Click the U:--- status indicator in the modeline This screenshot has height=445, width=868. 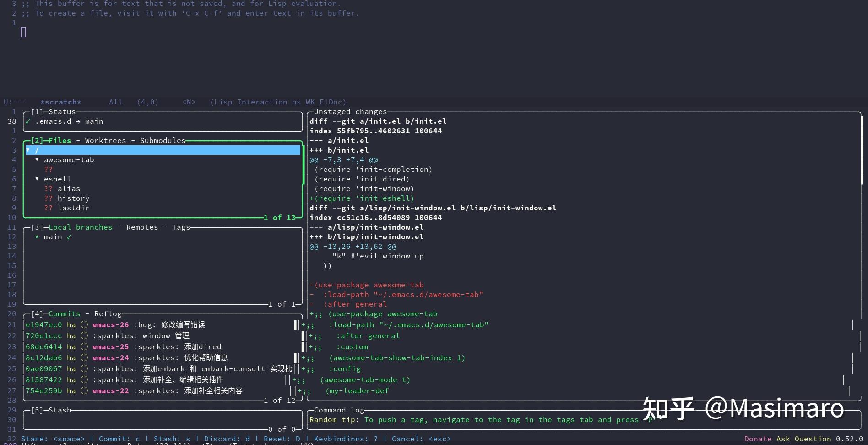click(11, 102)
